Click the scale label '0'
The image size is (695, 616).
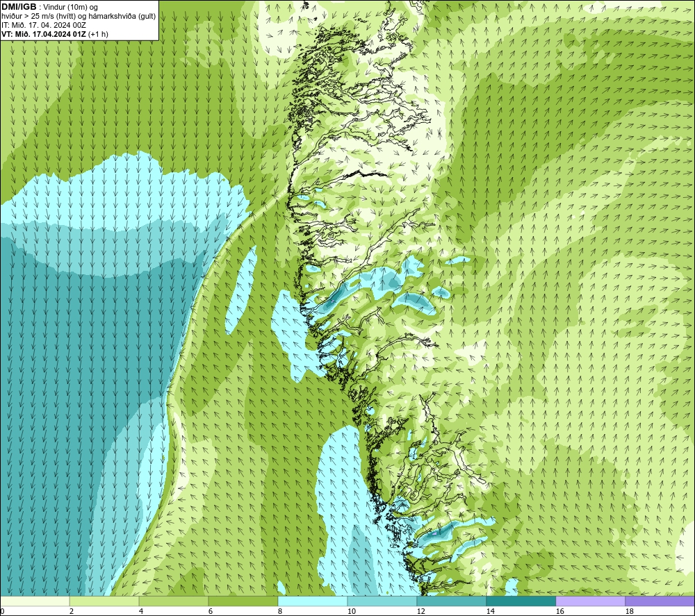coord(2,611)
